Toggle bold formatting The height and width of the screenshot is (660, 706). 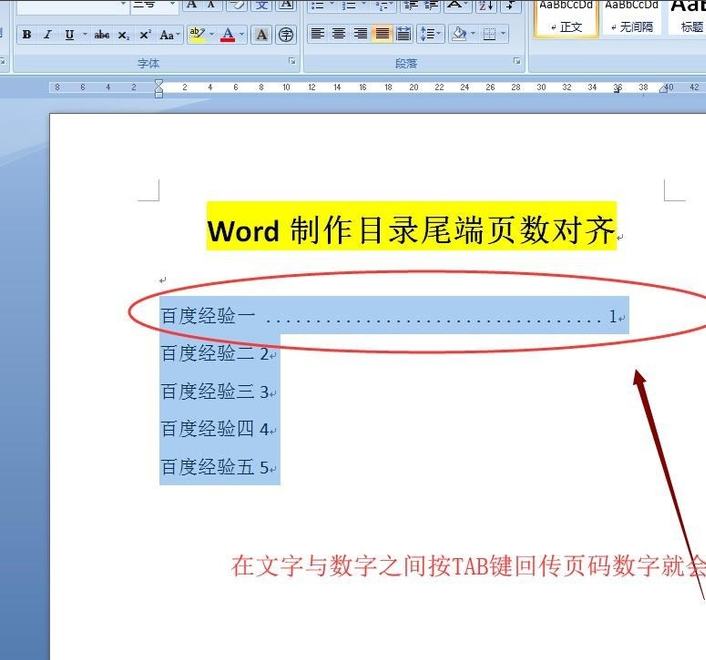coord(27,35)
